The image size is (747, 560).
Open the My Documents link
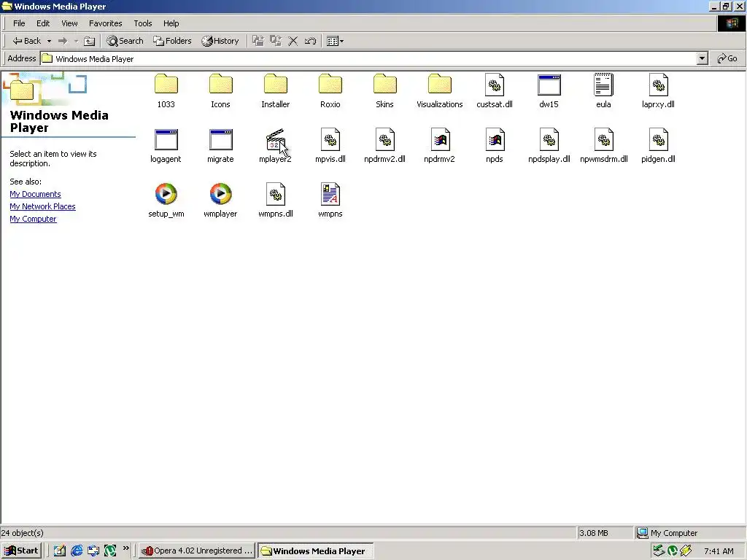tap(35, 194)
